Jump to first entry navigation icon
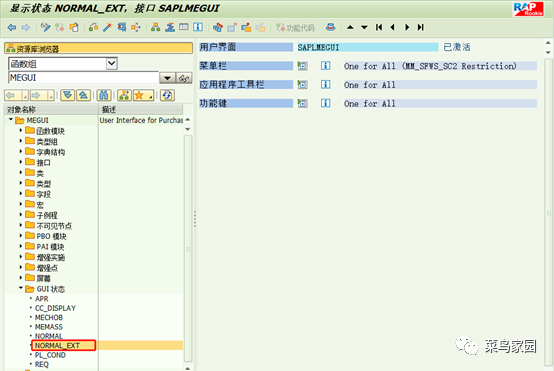This screenshot has height=371, width=554. 379,27
